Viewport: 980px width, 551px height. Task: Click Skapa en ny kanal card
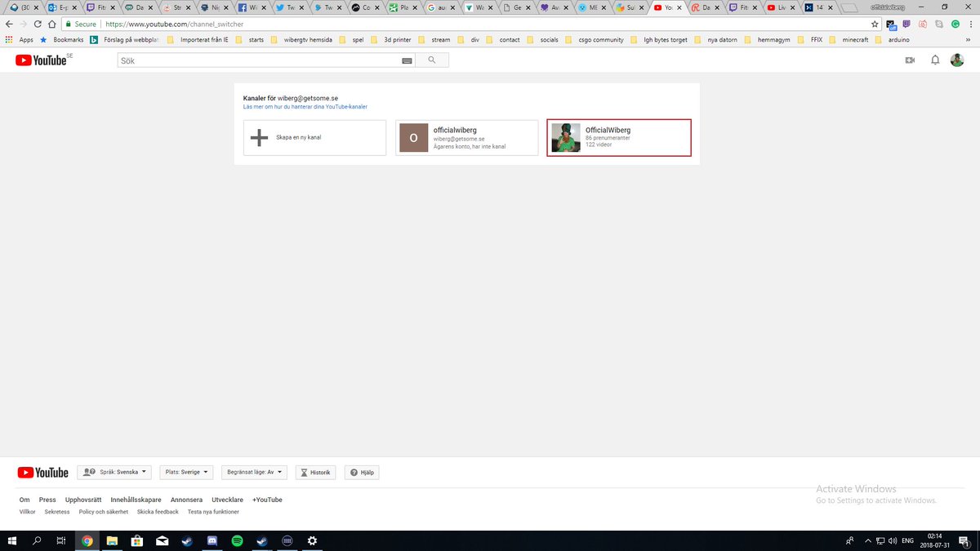[x=314, y=138]
